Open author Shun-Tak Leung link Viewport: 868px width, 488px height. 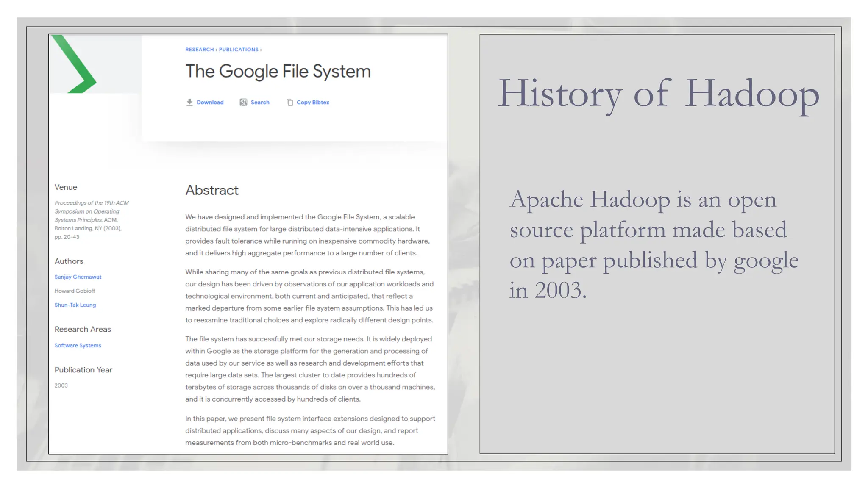75,305
